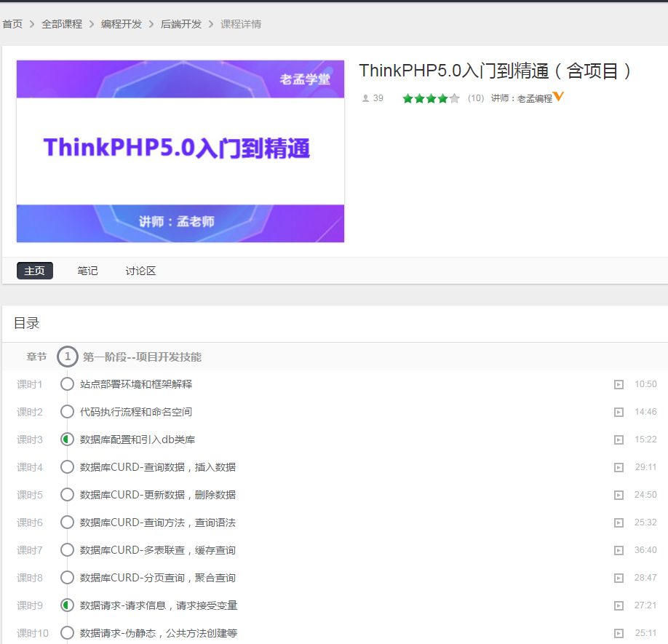Click the 课时5 label
The width and height of the screenshot is (668, 644).
pos(29,496)
